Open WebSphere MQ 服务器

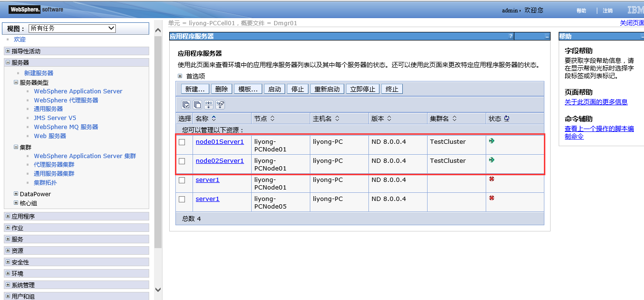(66, 127)
